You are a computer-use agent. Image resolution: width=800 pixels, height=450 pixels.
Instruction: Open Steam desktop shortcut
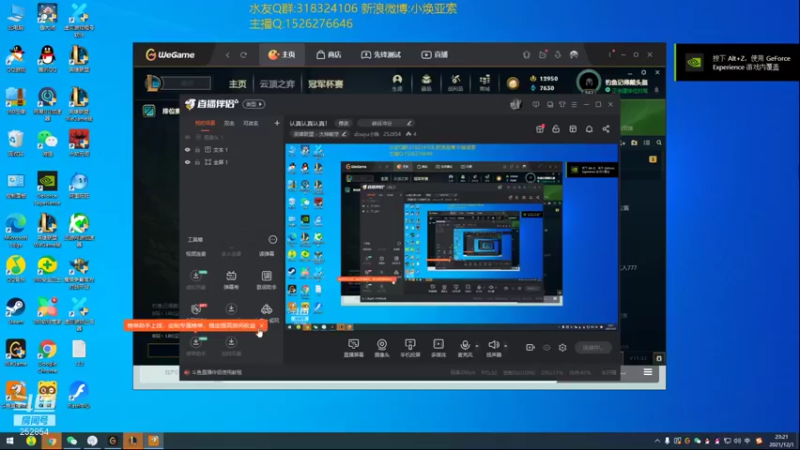coord(16,311)
